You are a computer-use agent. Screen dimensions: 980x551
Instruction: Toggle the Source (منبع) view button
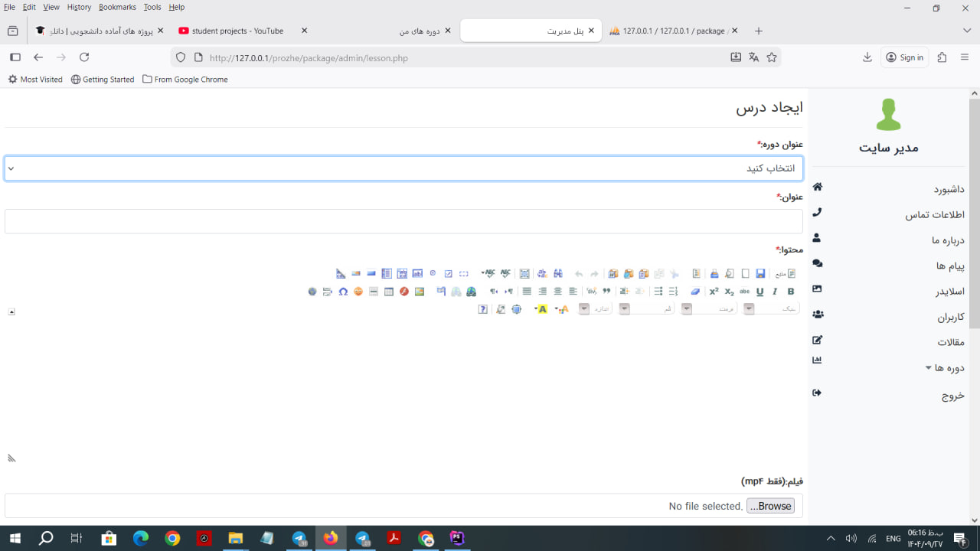pyautogui.click(x=786, y=273)
